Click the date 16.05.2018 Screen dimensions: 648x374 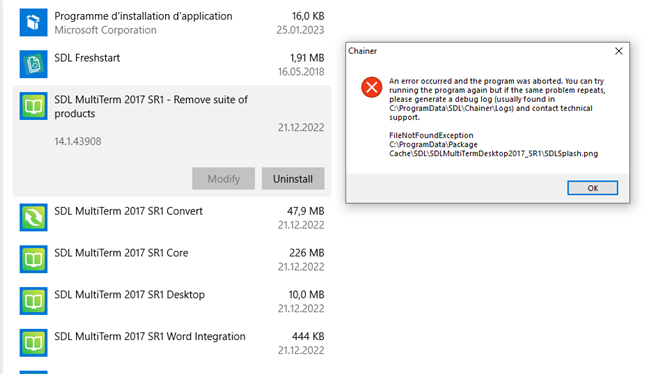tap(301, 72)
